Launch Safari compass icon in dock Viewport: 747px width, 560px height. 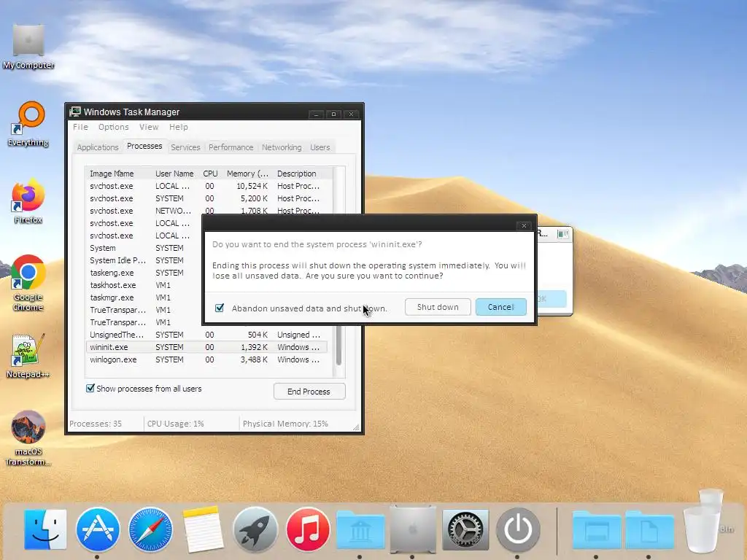[150, 529]
